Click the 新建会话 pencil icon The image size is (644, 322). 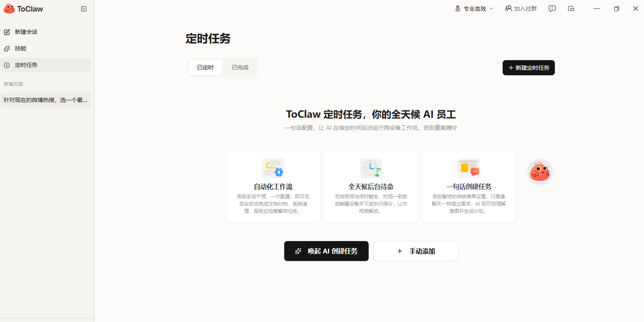pyautogui.click(x=7, y=32)
